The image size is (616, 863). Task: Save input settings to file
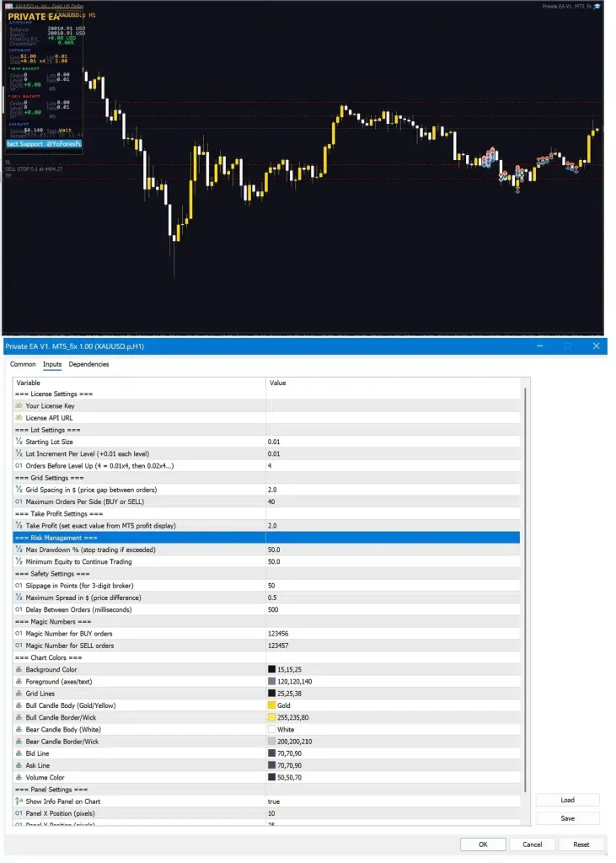click(568, 818)
